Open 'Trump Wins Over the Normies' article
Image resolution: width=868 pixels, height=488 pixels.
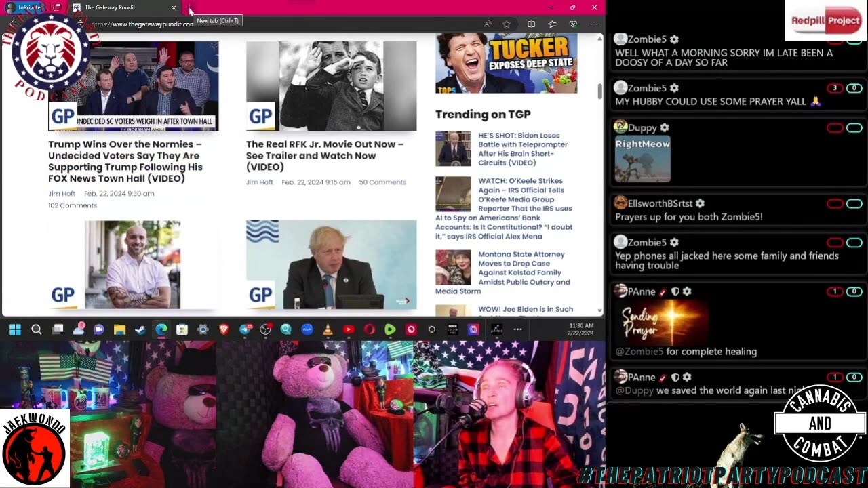(x=125, y=161)
